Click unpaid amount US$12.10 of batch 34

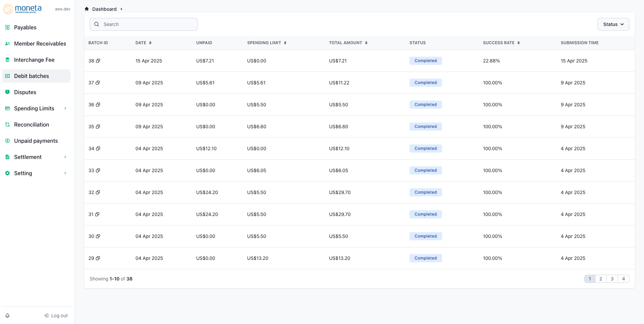(x=206, y=148)
